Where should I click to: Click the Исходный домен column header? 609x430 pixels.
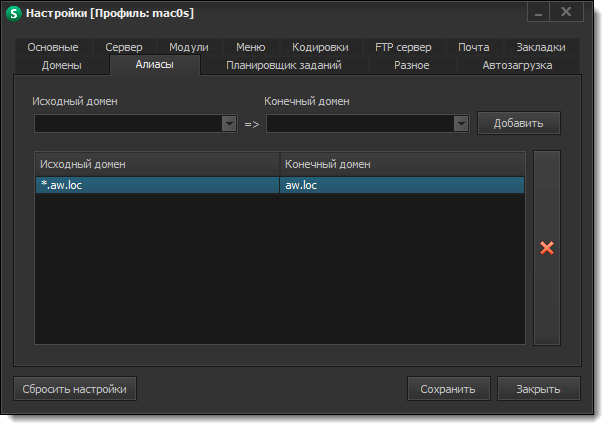click(x=157, y=164)
